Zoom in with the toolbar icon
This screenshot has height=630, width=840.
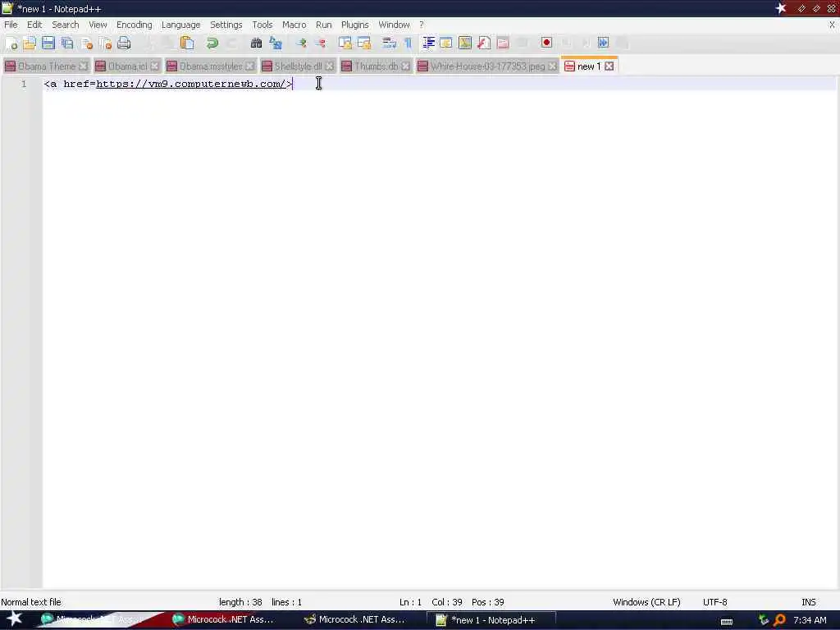point(302,43)
